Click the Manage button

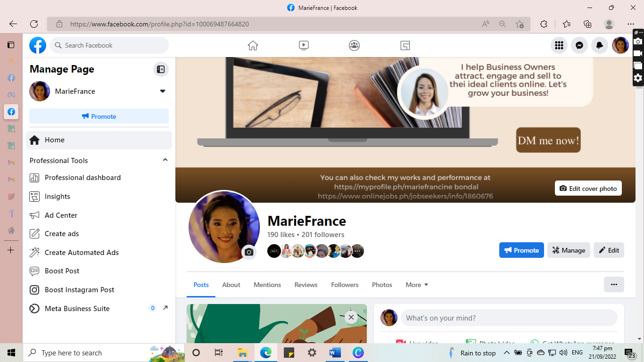click(569, 250)
